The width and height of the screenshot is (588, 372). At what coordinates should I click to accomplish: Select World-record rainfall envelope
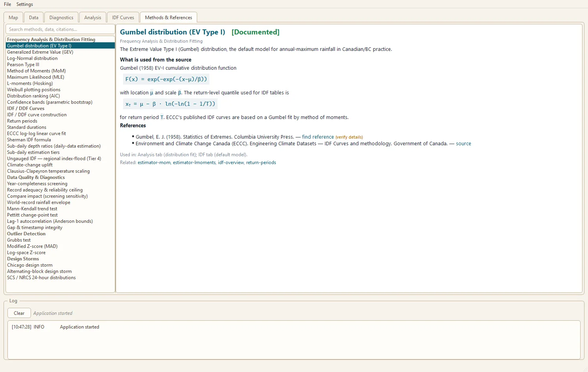(60, 202)
